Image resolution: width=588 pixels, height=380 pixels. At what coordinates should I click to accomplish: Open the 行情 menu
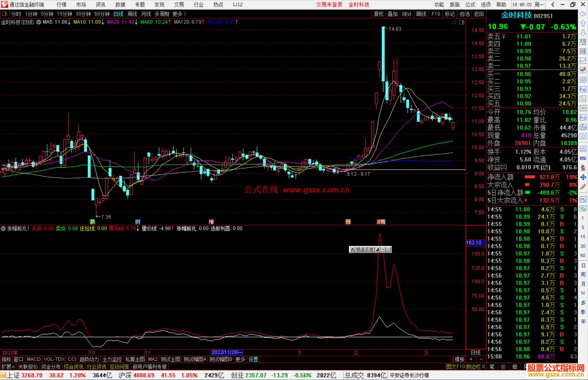(x=62, y=5)
